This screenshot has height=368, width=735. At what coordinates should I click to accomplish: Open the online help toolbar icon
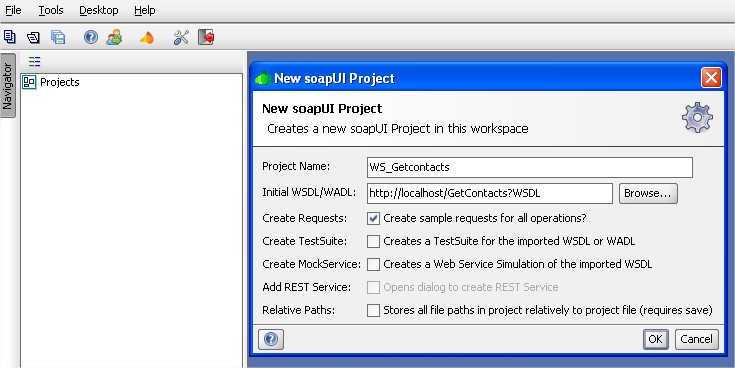click(x=91, y=37)
